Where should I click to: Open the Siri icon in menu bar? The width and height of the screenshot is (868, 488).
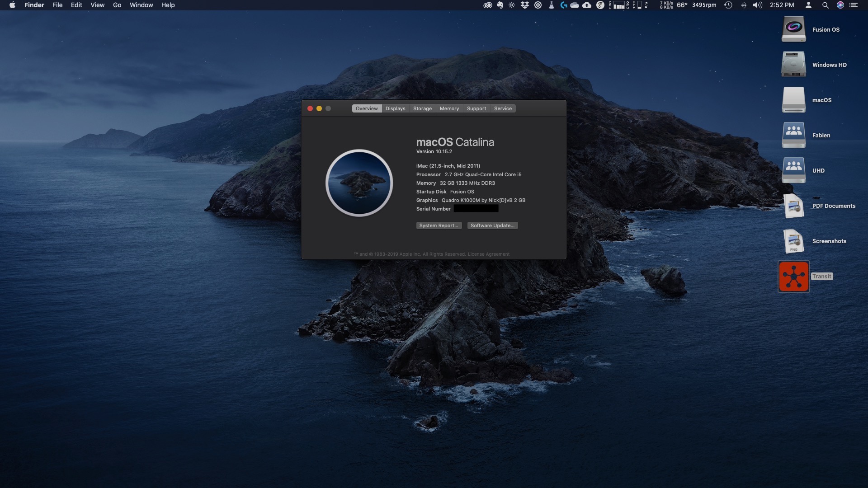pos(840,5)
